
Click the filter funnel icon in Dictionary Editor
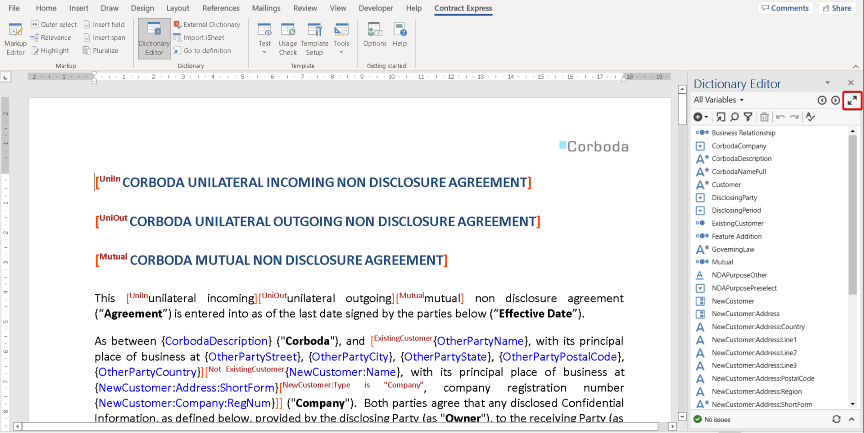[747, 117]
